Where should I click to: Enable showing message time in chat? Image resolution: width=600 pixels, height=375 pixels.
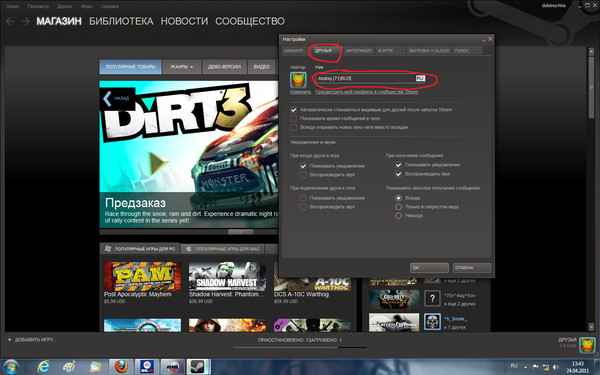(x=293, y=119)
